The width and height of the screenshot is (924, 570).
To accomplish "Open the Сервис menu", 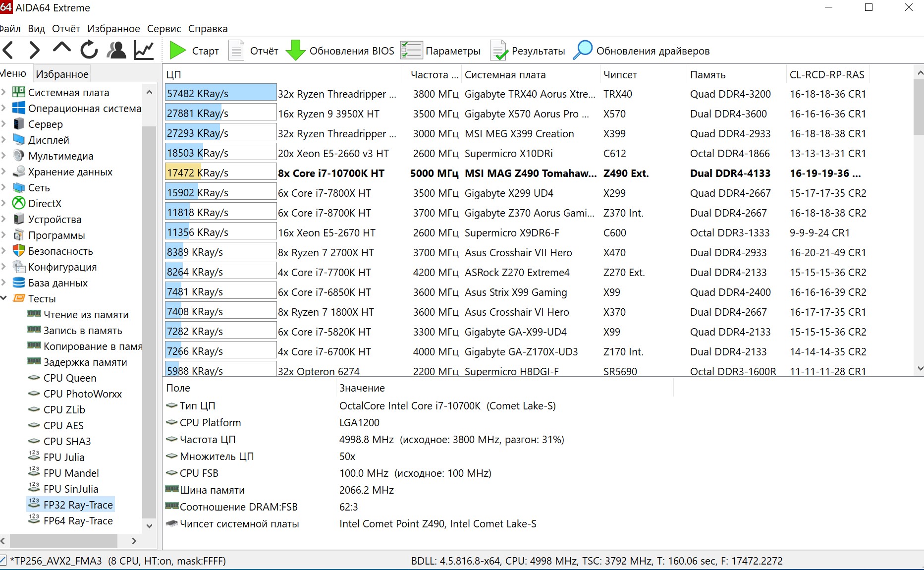I will 164,29.
